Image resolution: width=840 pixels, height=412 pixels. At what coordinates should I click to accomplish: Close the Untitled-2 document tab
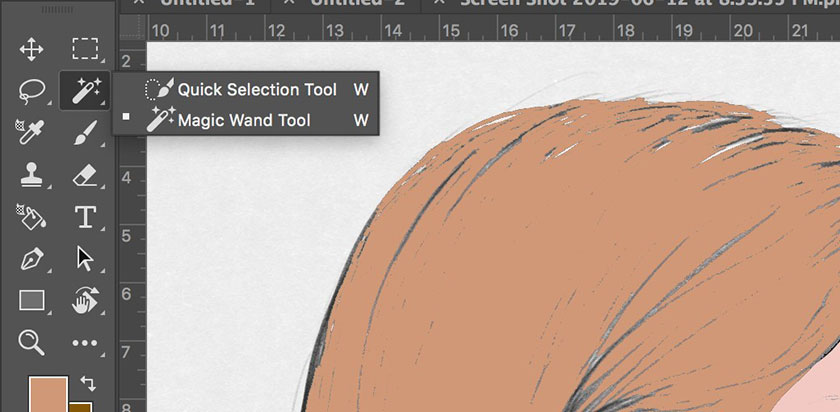[290, 3]
